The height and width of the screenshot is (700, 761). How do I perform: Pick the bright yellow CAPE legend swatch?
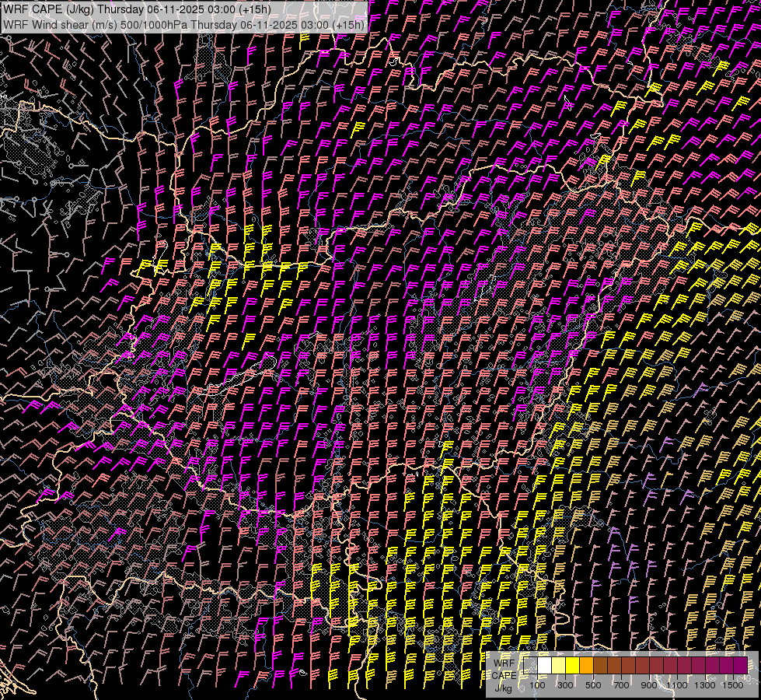[x=573, y=666]
